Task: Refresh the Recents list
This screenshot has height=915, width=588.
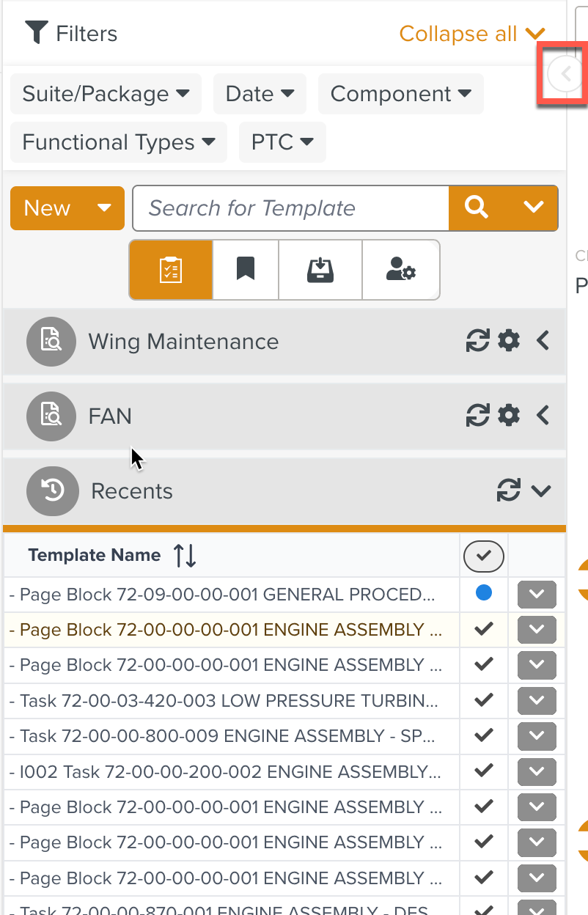Action: coord(509,490)
